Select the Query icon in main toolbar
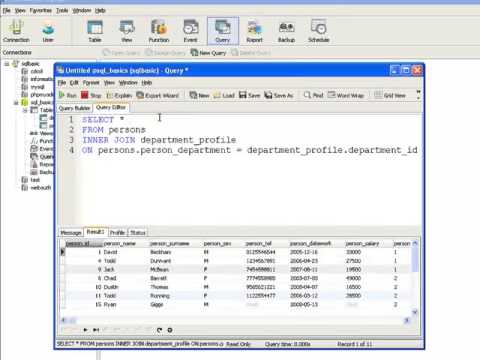The height and width of the screenshot is (360, 480). [x=223, y=31]
